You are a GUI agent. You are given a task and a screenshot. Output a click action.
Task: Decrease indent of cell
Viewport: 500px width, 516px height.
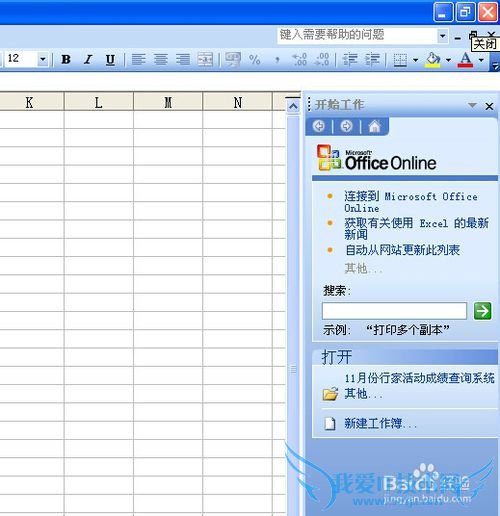[x=350, y=60]
